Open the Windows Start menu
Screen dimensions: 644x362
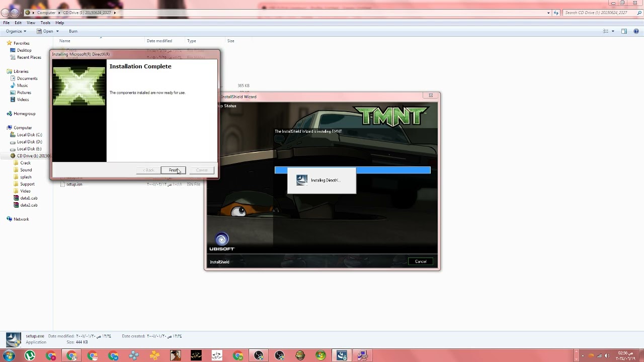[x=9, y=355]
